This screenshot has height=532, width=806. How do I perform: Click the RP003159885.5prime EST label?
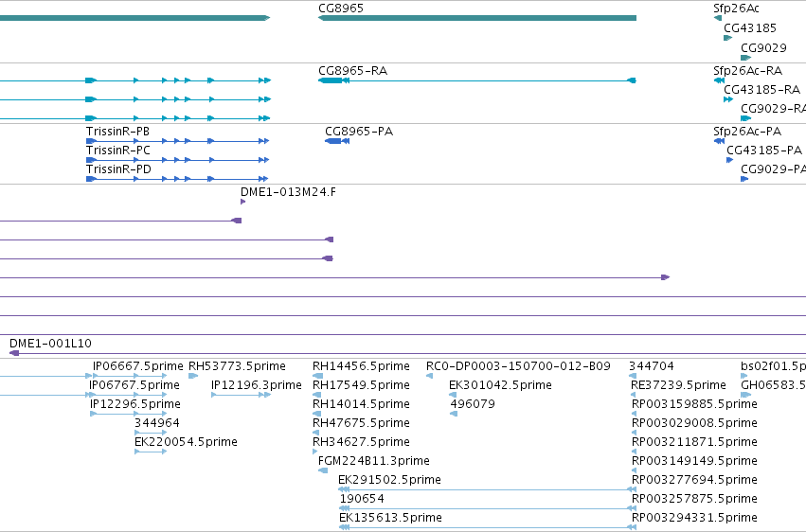coord(694,404)
